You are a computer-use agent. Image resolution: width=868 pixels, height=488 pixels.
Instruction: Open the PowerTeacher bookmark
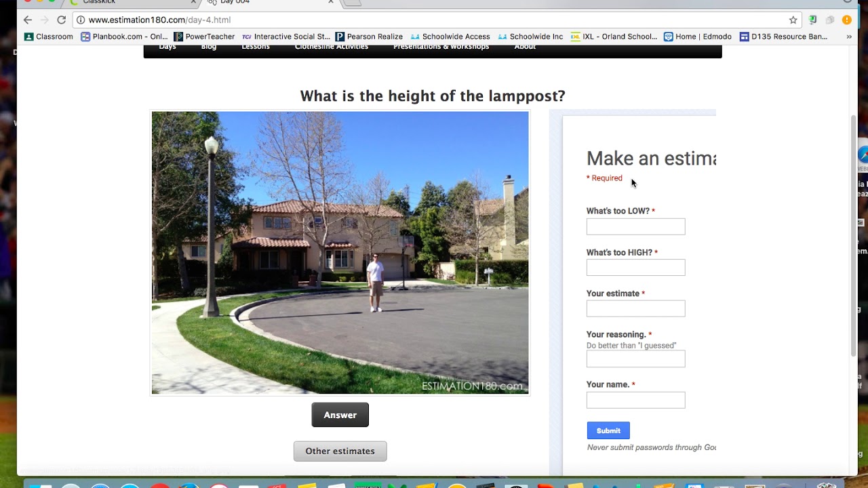point(204,37)
